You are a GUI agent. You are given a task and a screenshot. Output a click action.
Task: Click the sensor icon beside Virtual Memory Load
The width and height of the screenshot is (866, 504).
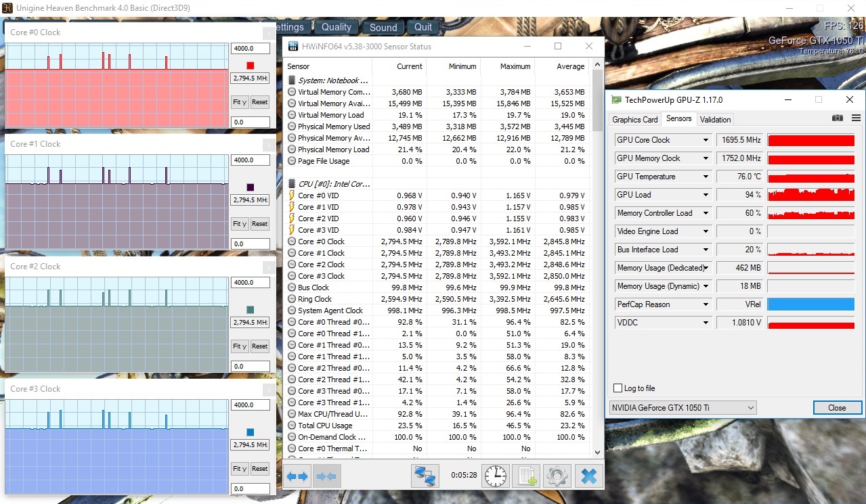(x=292, y=115)
